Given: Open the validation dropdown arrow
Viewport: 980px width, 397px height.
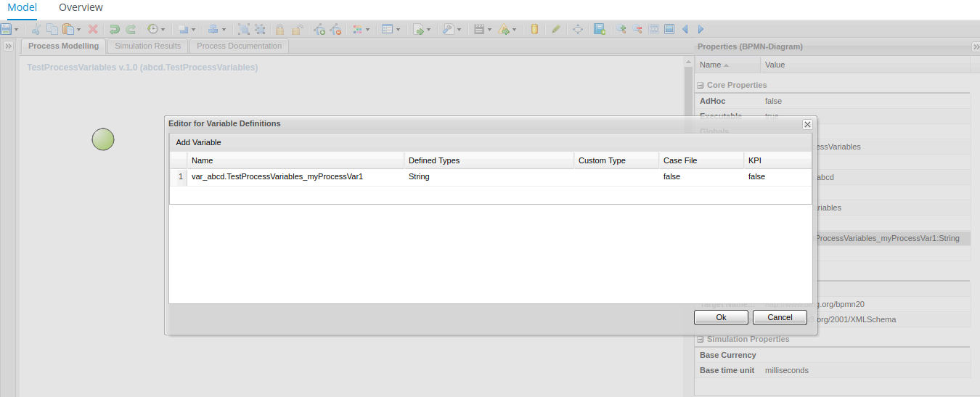Looking at the screenshot, I should [x=514, y=30].
